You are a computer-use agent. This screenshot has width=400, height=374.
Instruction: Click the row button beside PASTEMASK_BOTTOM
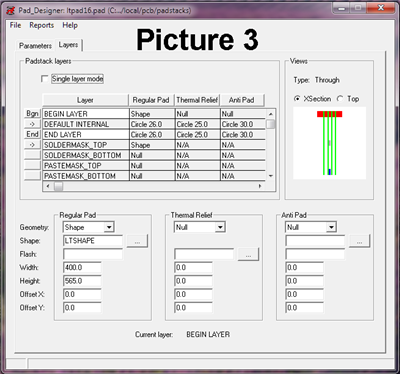[33, 176]
